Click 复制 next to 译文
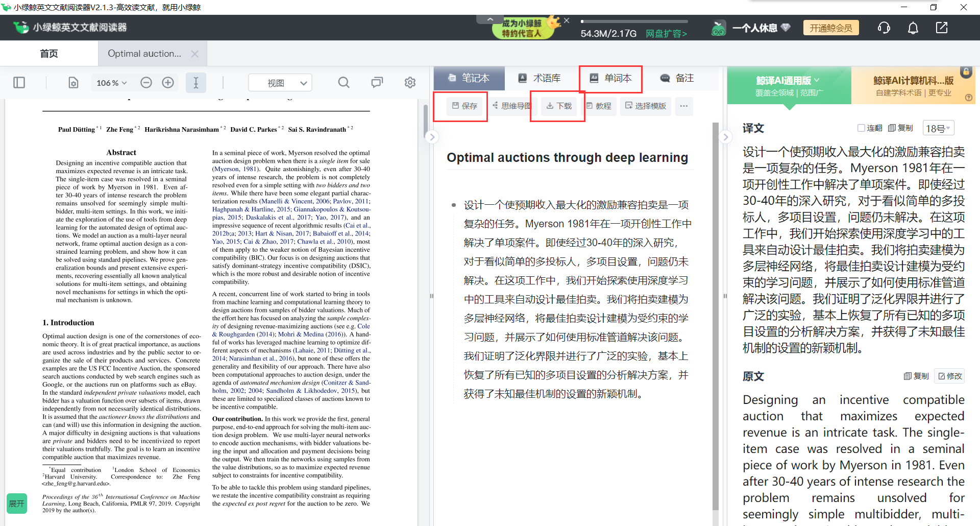Screen dimensions: 980x526 click(900, 128)
